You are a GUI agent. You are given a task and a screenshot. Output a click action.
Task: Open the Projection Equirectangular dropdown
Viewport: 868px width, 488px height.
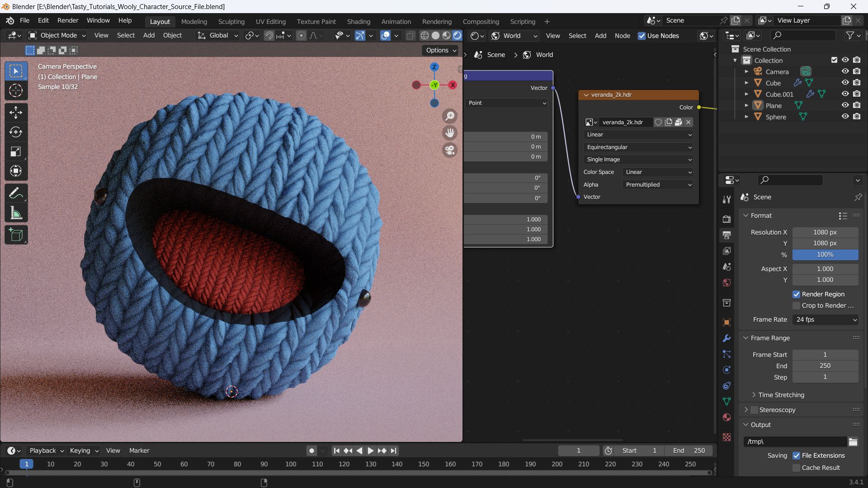(637, 146)
